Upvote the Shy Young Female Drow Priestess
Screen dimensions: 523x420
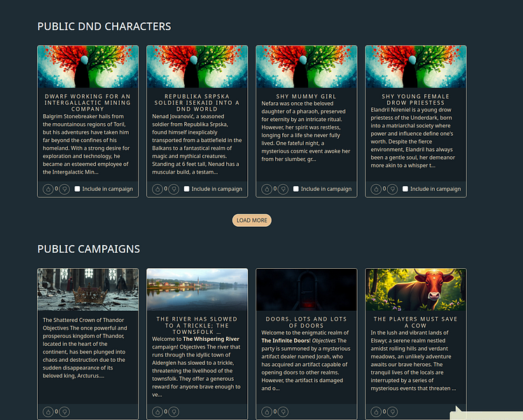376,189
